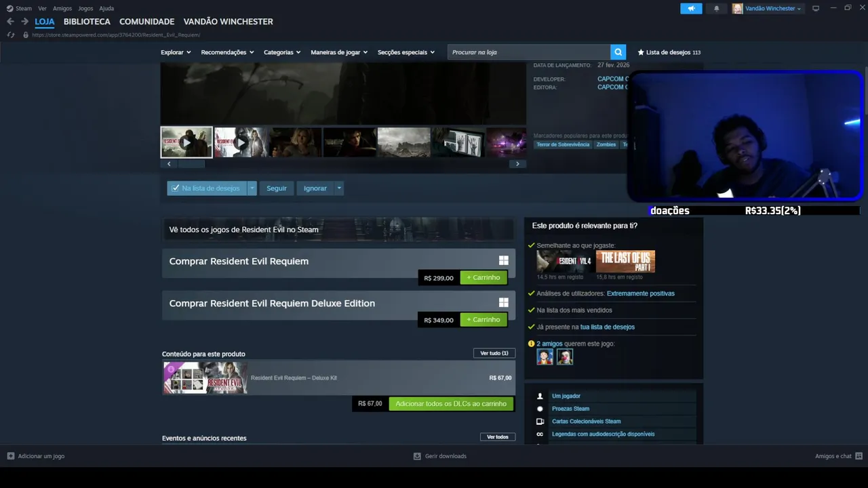
Task: Open notifications with the bell icon
Action: point(717,8)
